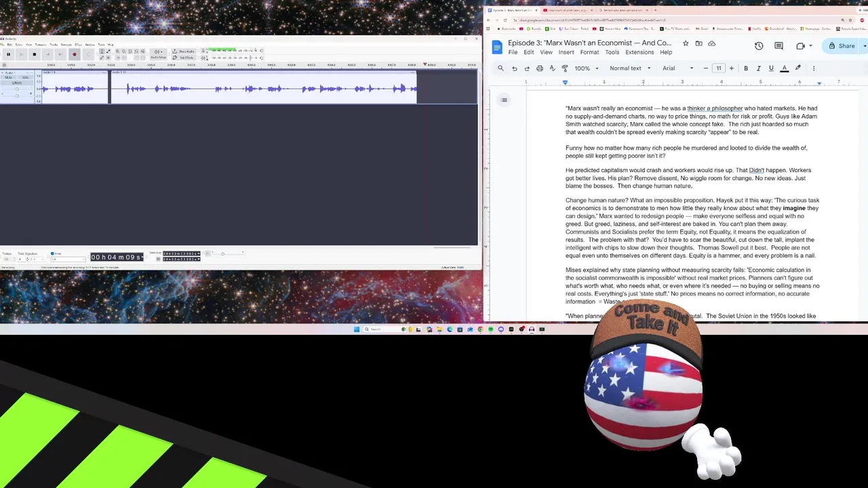The width and height of the screenshot is (868, 488).
Task: Open the Audacity time display format dropdown
Action: tap(142, 257)
